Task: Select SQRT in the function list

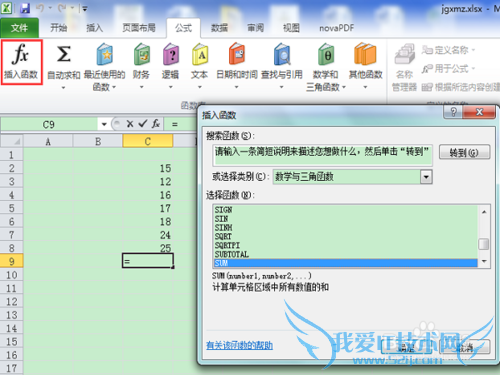Action: 345,236
